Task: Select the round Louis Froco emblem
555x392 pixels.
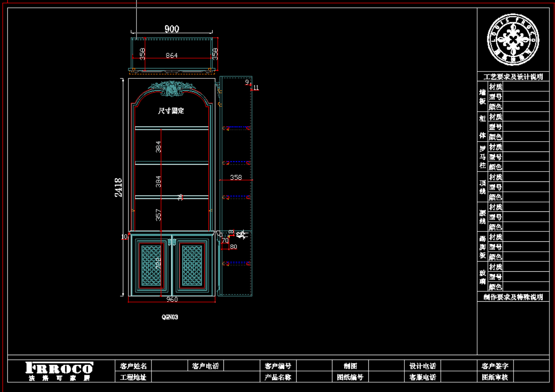Action: pyautogui.click(x=513, y=39)
